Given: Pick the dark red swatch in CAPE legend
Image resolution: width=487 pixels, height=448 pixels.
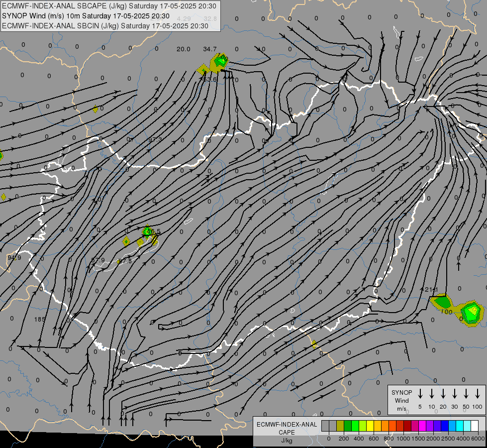Looking at the screenshot, I should point(407,426).
